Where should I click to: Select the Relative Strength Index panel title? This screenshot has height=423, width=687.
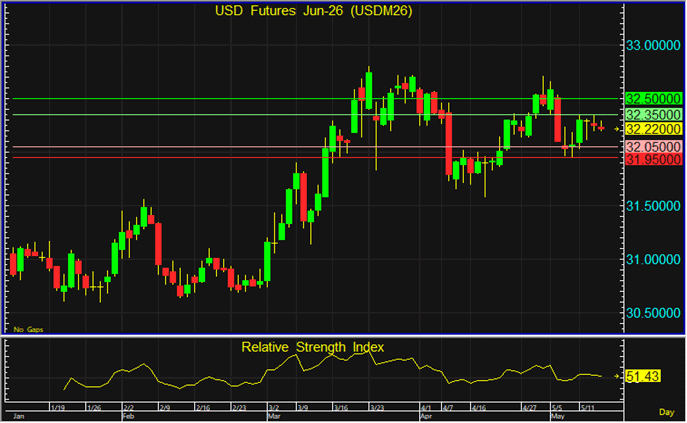(312, 347)
